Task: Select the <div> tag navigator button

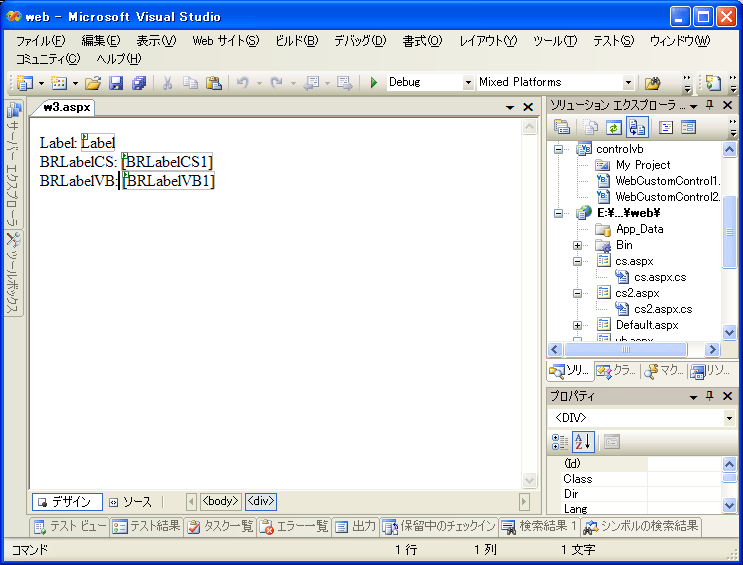Action: coord(261,501)
